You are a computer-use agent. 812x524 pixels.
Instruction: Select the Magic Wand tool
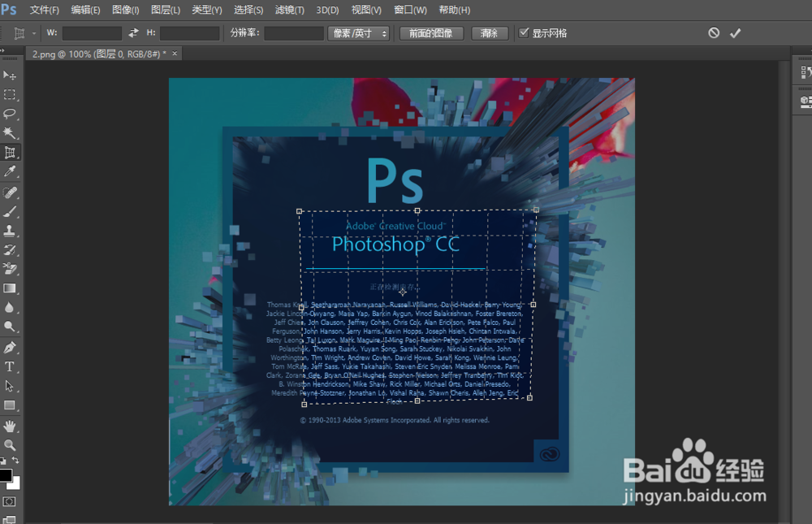coord(9,133)
